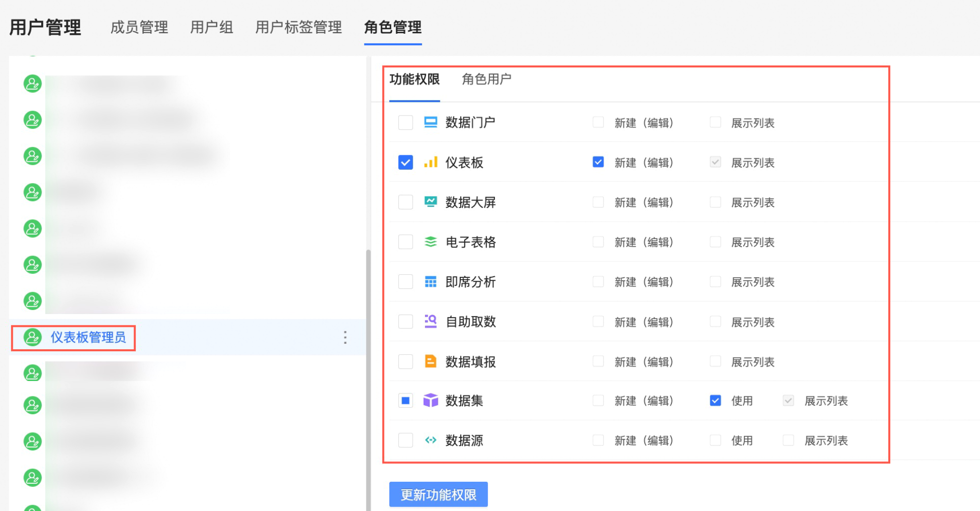This screenshot has width=980, height=511.
Task: Check the 电子表格 main checkbox
Action: point(406,242)
